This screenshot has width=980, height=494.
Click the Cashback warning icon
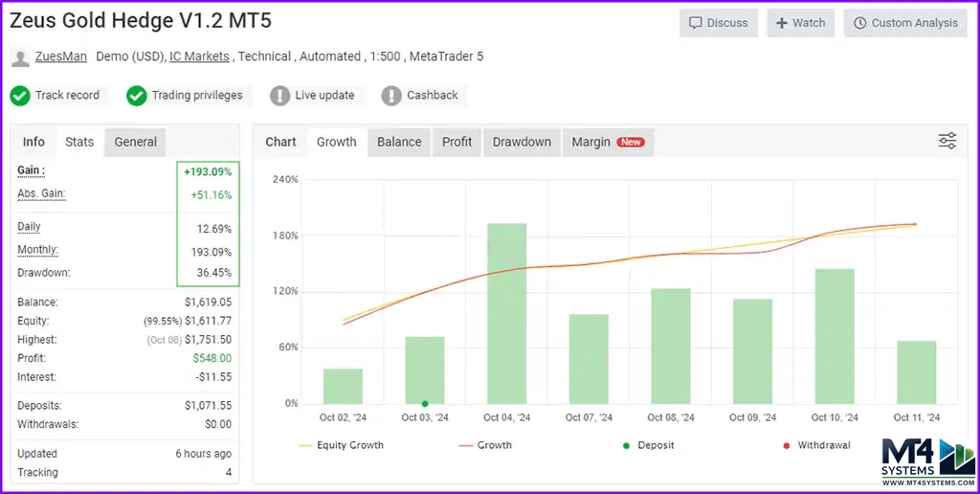tap(391, 96)
